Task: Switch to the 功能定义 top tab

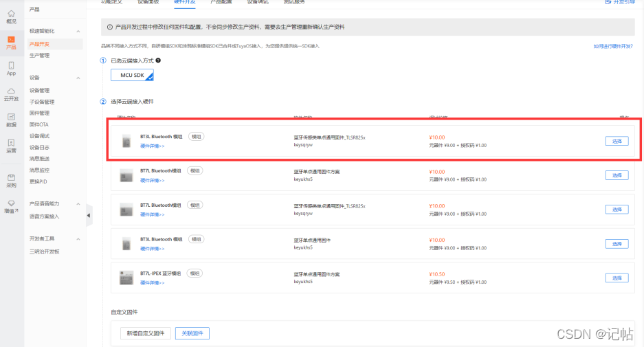Action: 112,2
